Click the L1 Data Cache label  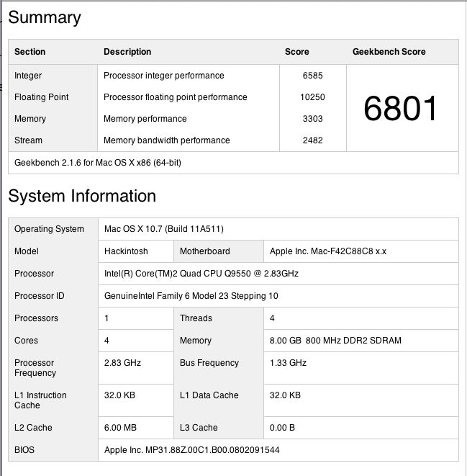(209, 395)
